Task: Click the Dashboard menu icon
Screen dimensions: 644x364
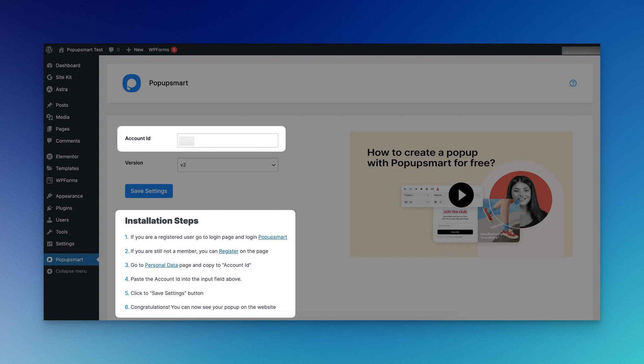Action: [x=50, y=65]
